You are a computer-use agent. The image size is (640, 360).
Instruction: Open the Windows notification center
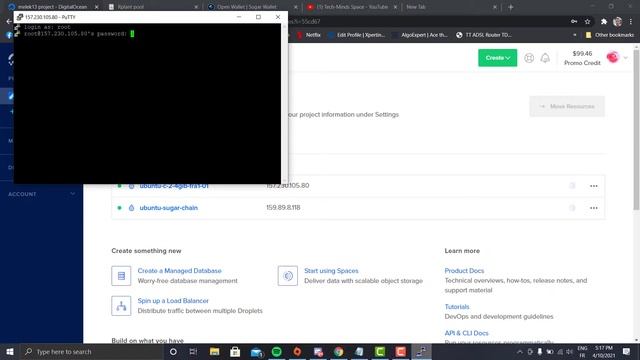click(627, 351)
